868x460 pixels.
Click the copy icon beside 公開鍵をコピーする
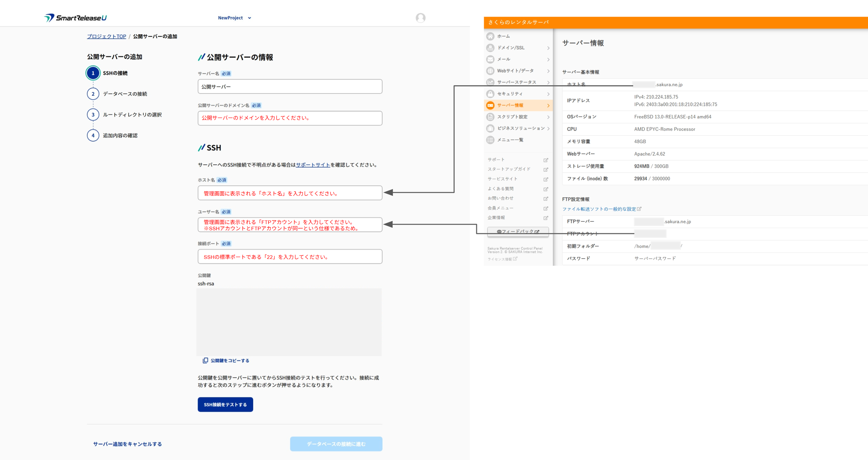(205, 360)
